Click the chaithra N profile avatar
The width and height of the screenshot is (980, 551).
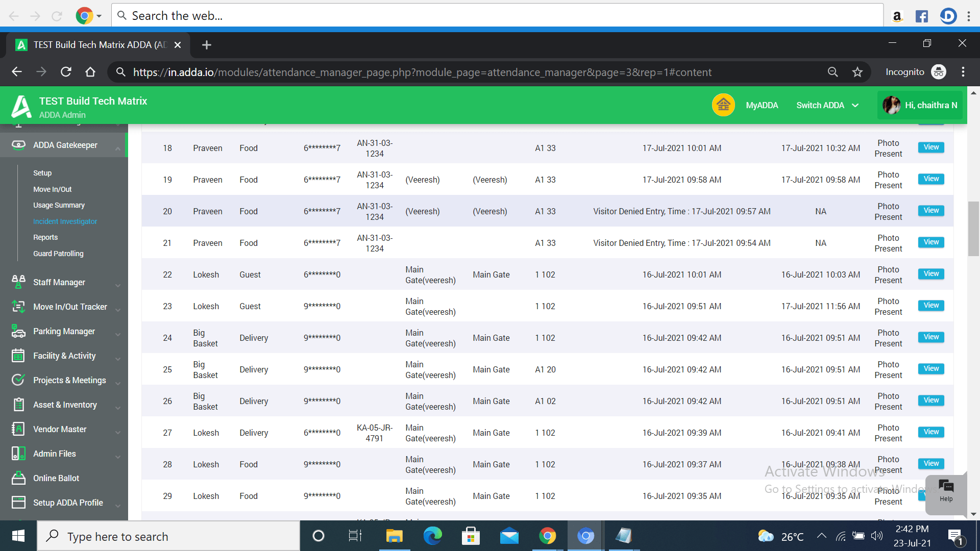tap(891, 105)
